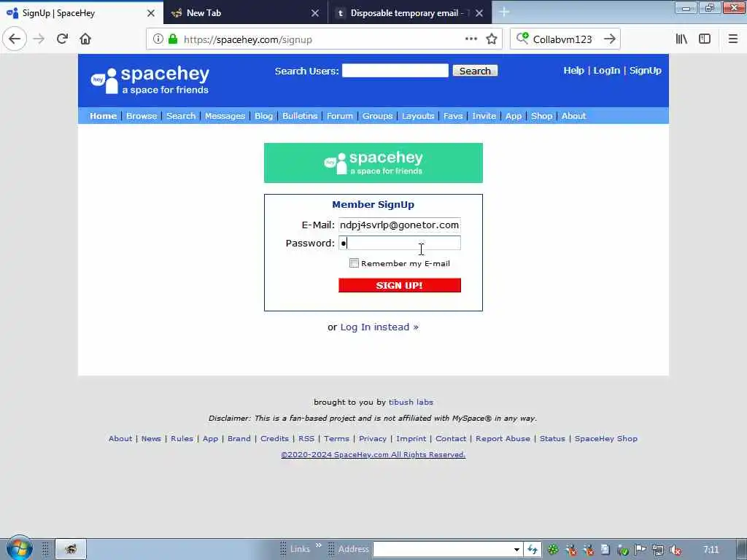Focus the Search Users text box
Image resolution: width=747 pixels, height=560 pixels.
[395, 71]
